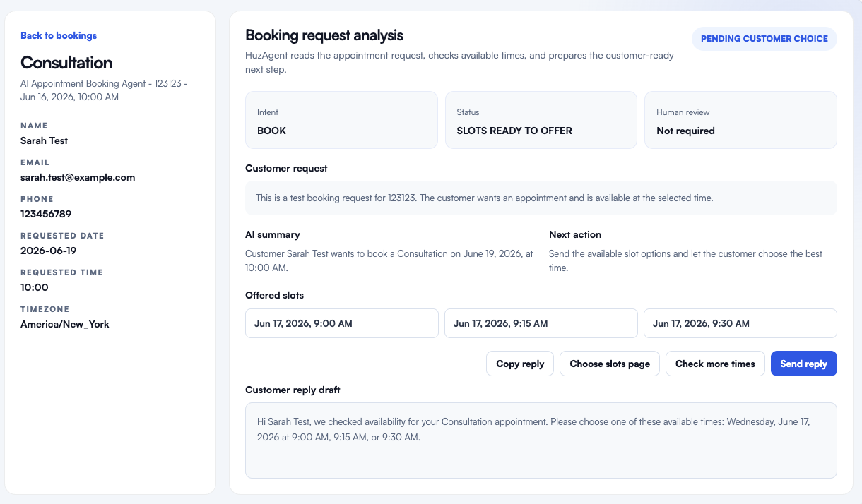Click the Copy reply button
The height and width of the screenshot is (504, 862).
[520, 364]
